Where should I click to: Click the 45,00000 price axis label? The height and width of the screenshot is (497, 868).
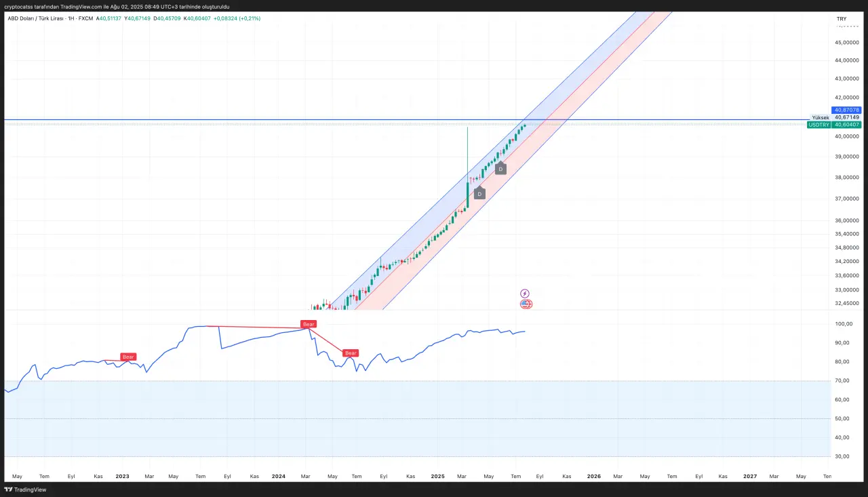(847, 43)
